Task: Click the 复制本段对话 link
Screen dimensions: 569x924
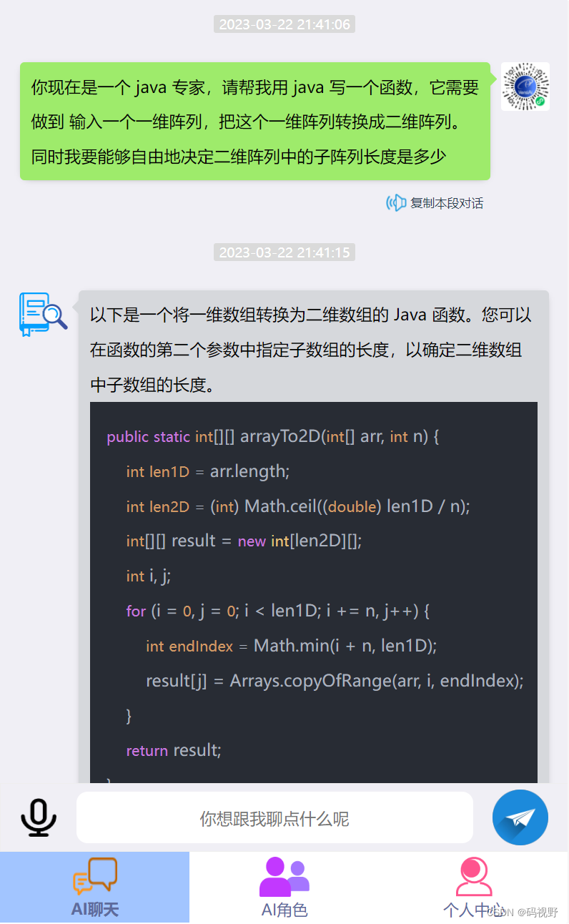Action: (x=447, y=203)
